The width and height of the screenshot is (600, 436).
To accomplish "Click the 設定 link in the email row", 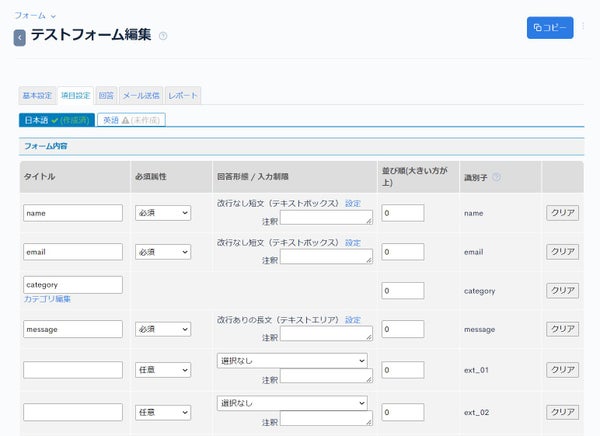I will pos(352,243).
